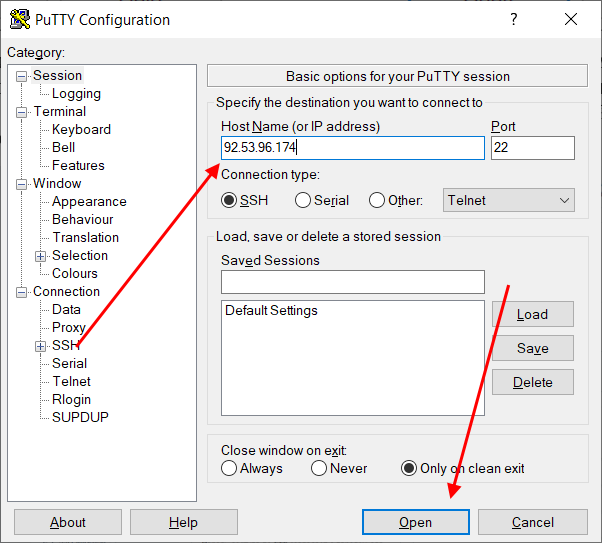Open the Telnet protocol dropdown
This screenshot has width=602, height=543.
click(509, 200)
